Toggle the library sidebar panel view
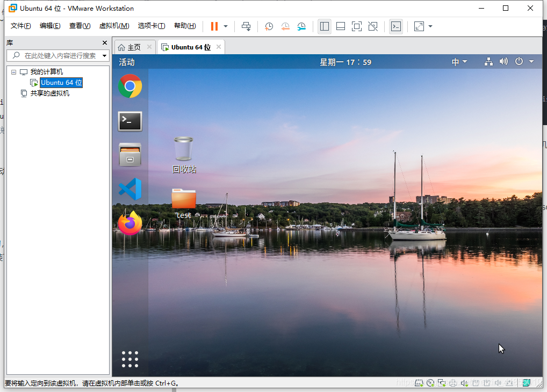Screen dimensions: 547x392 tap(325, 26)
